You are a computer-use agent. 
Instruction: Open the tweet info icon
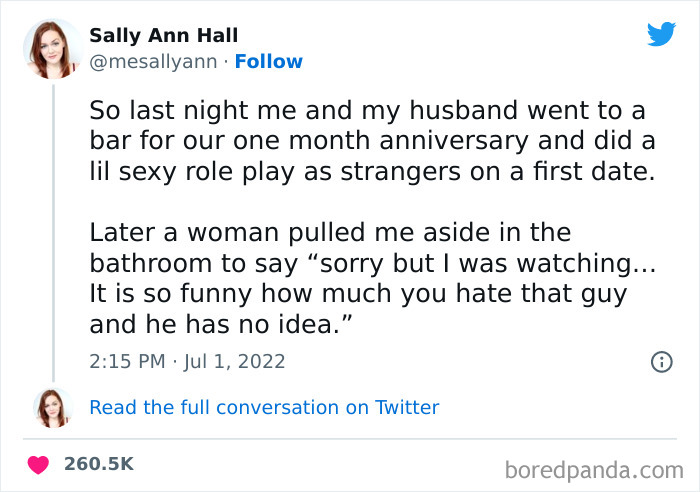coord(661,362)
